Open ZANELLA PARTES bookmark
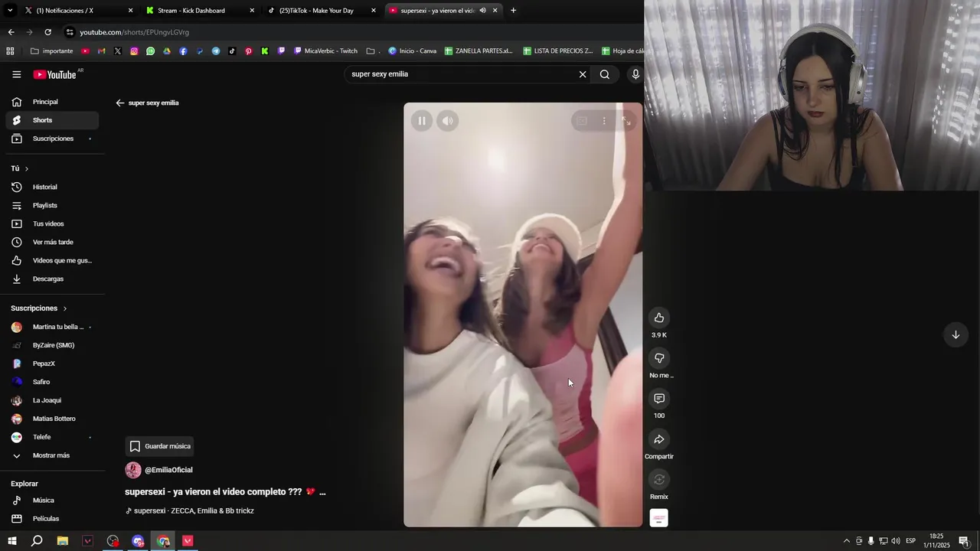The width and height of the screenshot is (980, 551). pyautogui.click(x=479, y=51)
